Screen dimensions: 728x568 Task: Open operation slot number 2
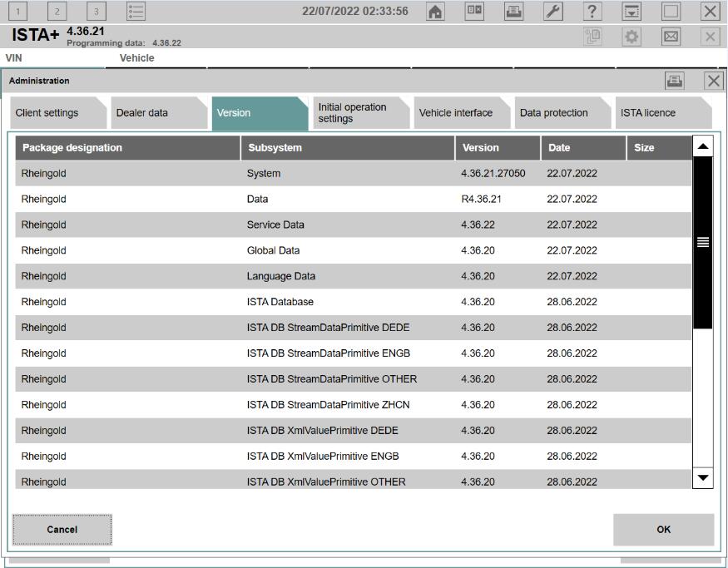tap(57, 12)
